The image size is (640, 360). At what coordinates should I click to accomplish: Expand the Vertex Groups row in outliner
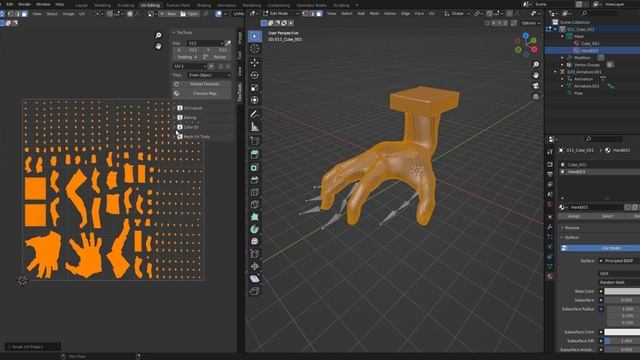[x=562, y=64]
